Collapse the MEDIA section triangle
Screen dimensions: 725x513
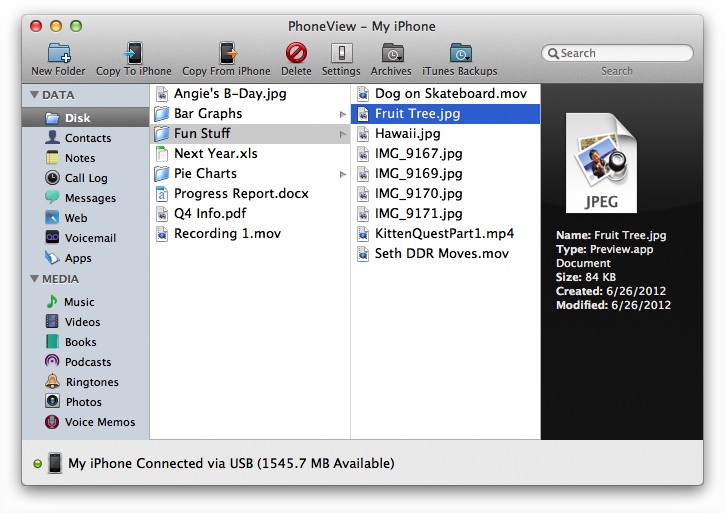click(34, 279)
